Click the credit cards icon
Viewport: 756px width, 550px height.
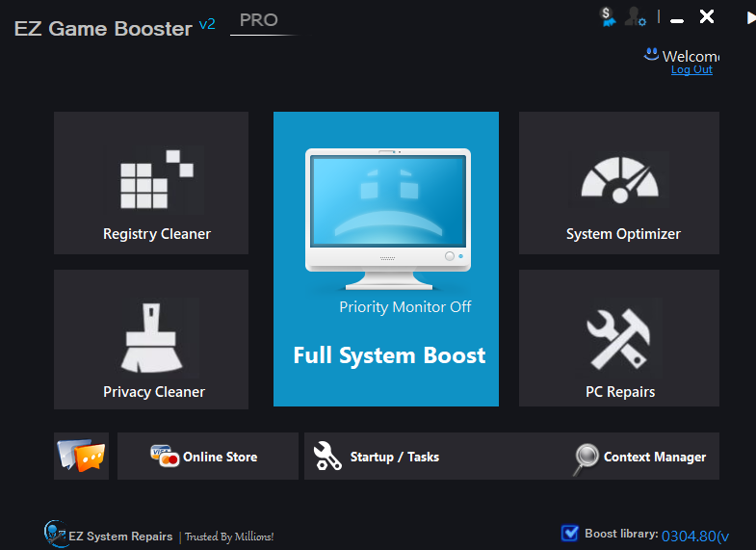165,456
